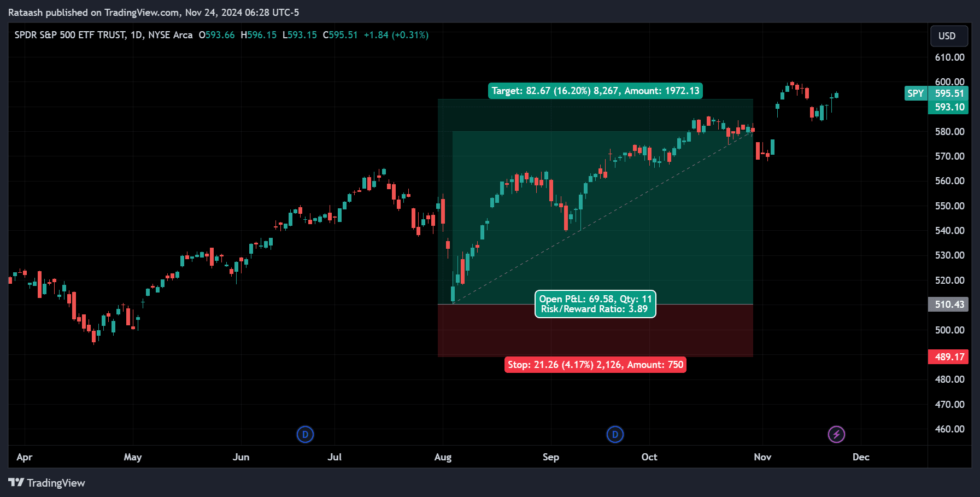Click the Sep label on time axis
This screenshot has width=980, height=497.
point(551,457)
